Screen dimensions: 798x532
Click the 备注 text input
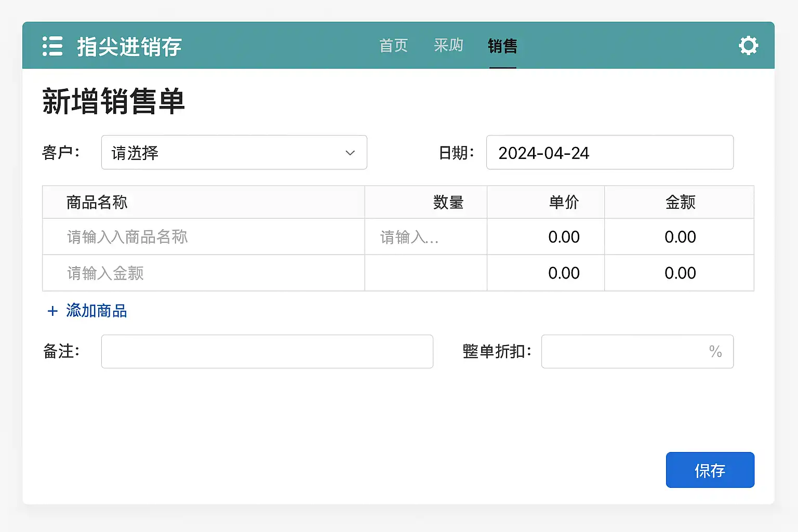267,352
